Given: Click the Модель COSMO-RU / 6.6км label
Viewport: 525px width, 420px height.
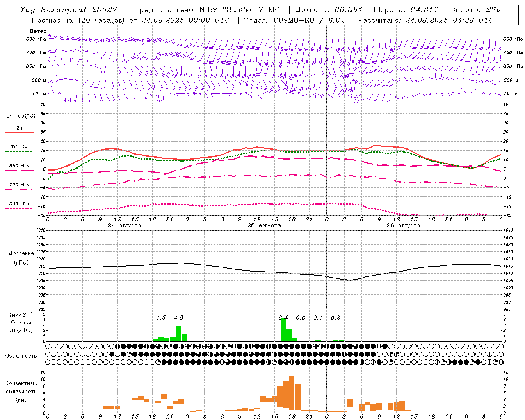Looking at the screenshot, I should point(295,20).
